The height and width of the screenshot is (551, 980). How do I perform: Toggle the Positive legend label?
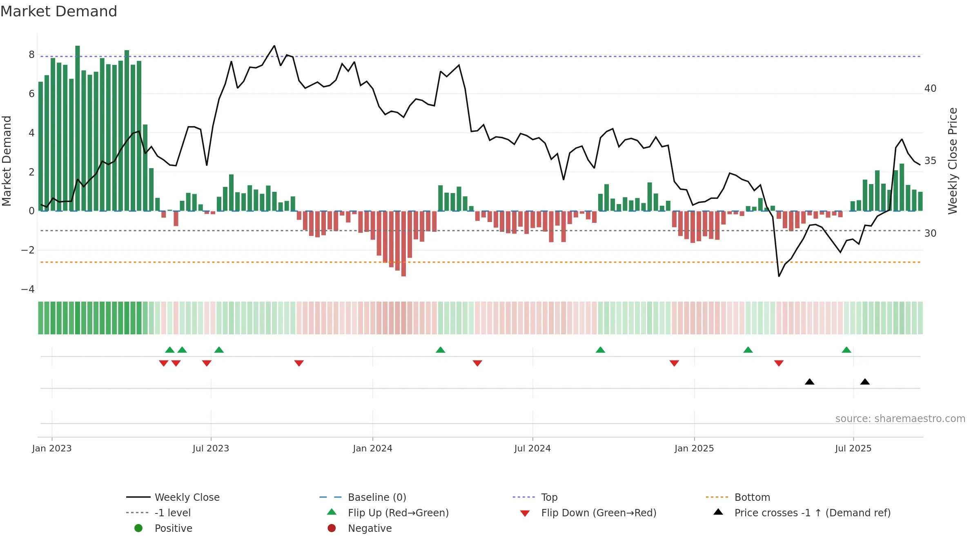(173, 528)
